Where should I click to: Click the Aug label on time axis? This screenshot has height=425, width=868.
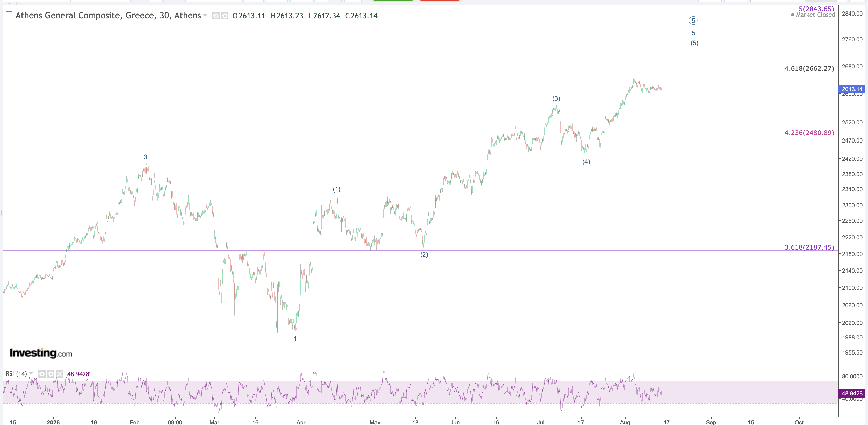pyautogui.click(x=625, y=422)
